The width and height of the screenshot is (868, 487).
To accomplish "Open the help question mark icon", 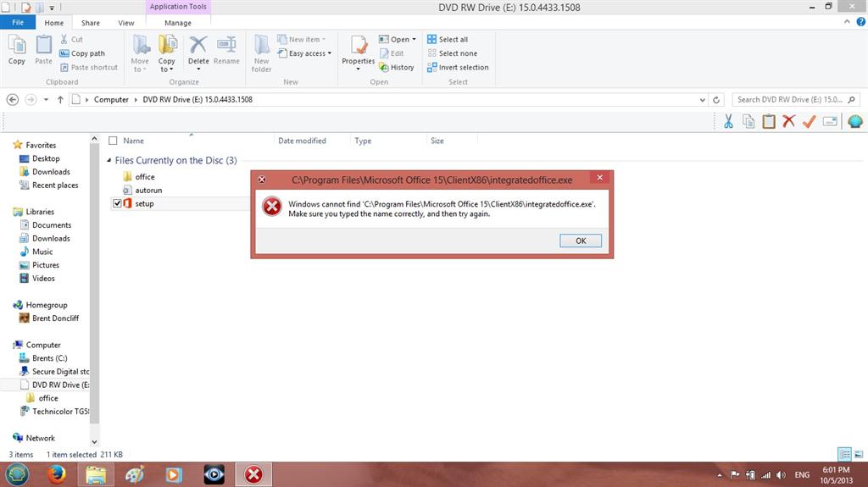I will point(861,22).
